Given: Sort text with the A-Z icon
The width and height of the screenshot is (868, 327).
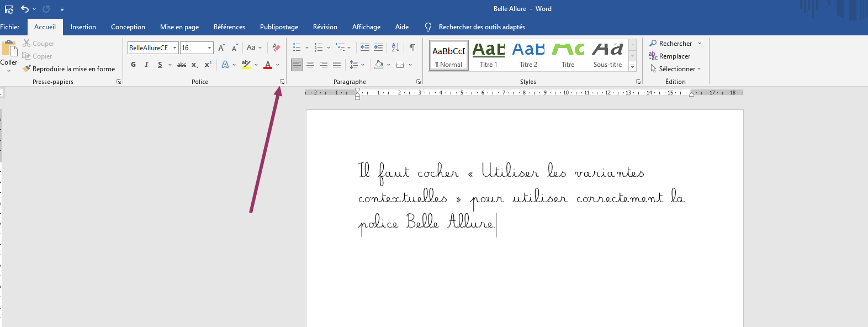Looking at the screenshot, I should [x=395, y=48].
